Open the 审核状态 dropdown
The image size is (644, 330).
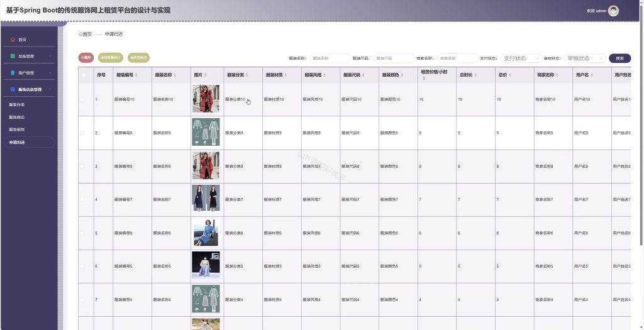[586, 58]
